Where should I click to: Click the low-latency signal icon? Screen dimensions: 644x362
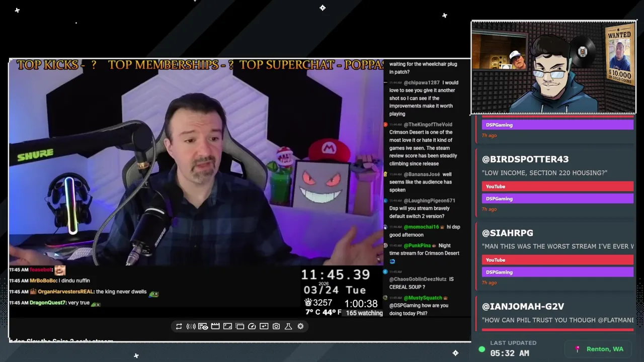(x=191, y=326)
